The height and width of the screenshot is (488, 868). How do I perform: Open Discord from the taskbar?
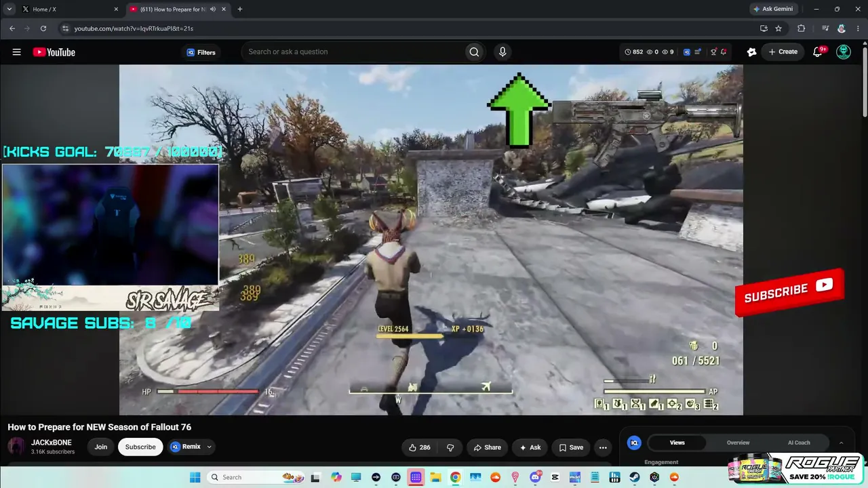pos(535,477)
